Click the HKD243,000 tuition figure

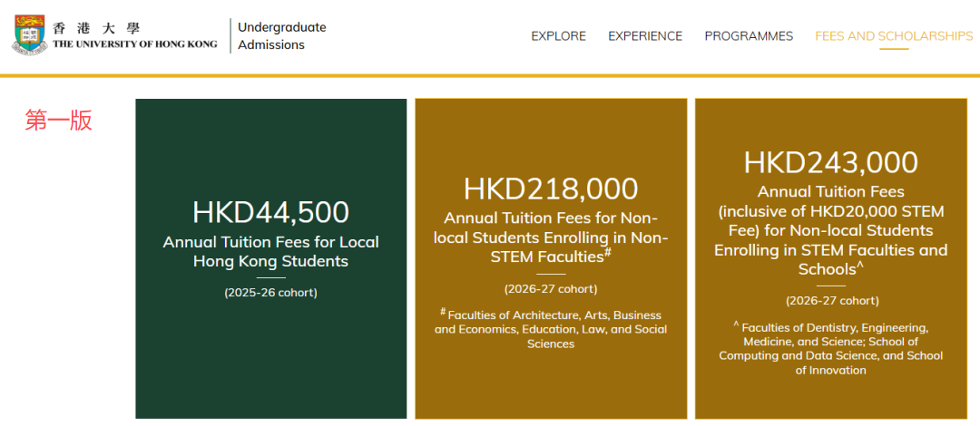pos(830,162)
